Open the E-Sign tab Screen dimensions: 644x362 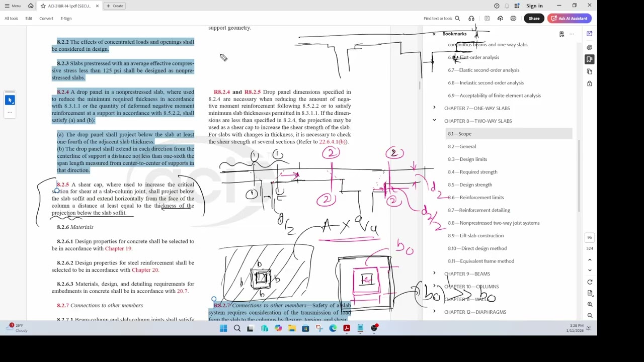66,18
